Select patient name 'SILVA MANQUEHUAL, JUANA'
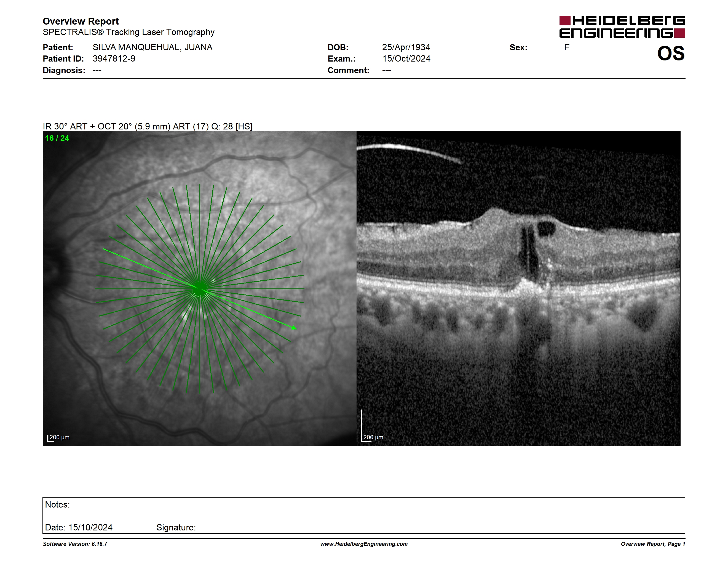Screen dimensions: 728x563 [x=152, y=47]
